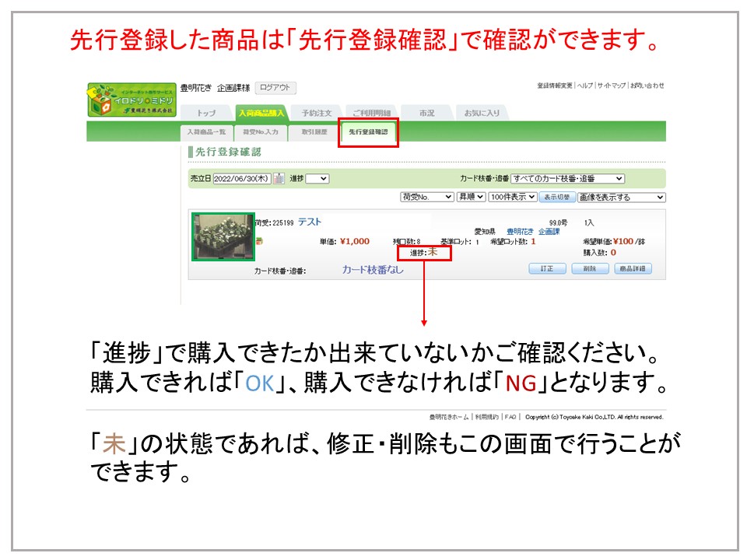Click the イロドリミドリ site logo
Screen dimensions: 747x560
point(132,100)
